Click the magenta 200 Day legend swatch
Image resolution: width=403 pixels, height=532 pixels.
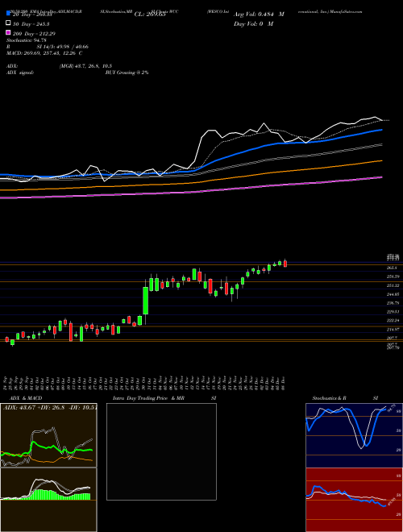click(x=8, y=33)
